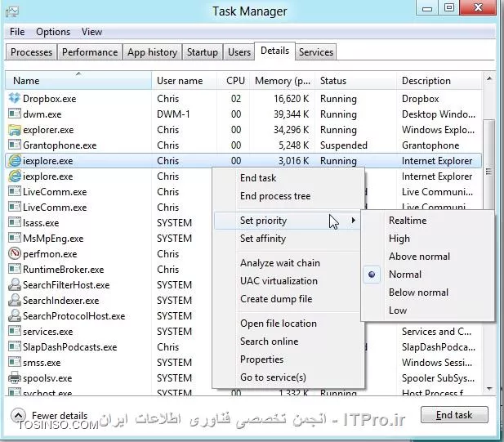Sort by the CPU column header
The height and width of the screenshot is (442, 504).
tap(235, 80)
